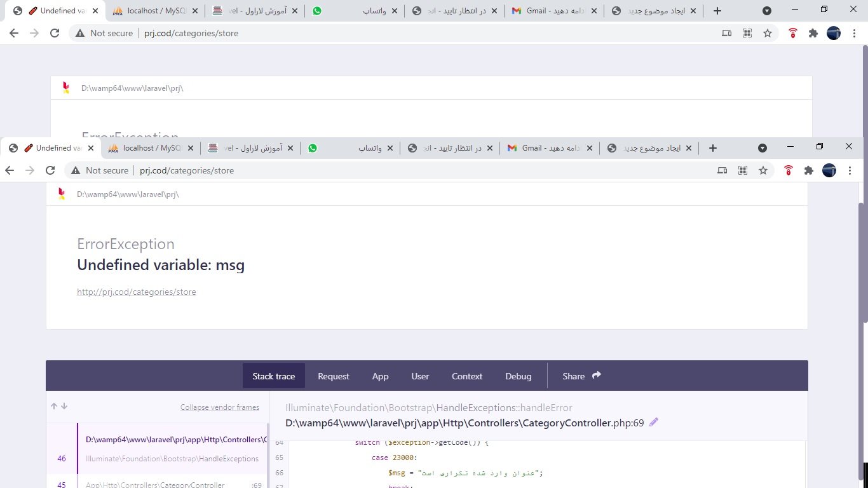Click code line 65 case 23000

(x=394, y=457)
